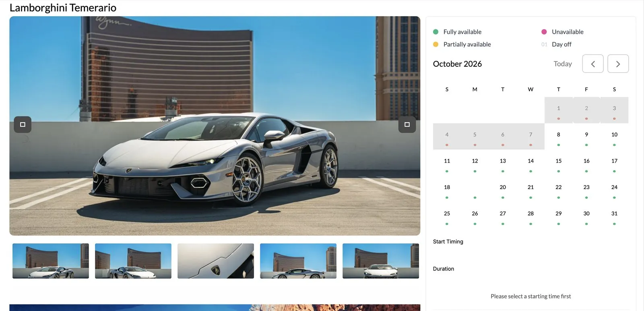Image resolution: width=644 pixels, height=311 pixels.
Task: Select October 14 on the calendar
Action: tap(530, 163)
